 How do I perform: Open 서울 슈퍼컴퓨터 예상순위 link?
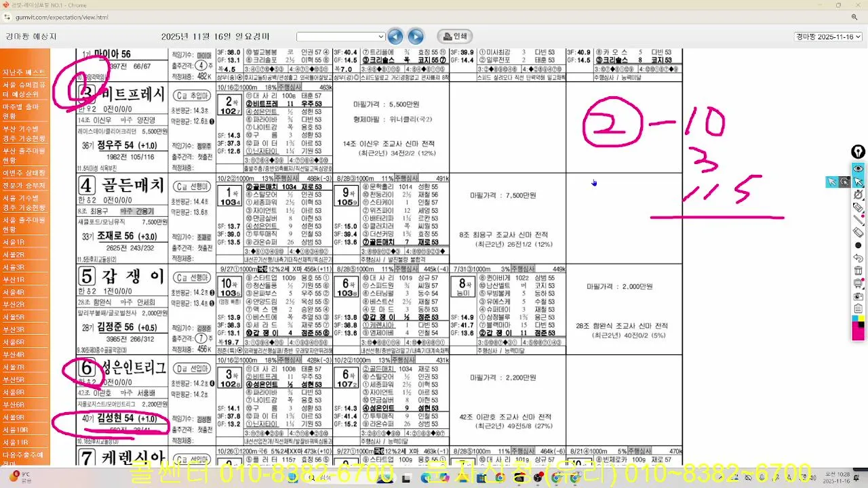pyautogui.click(x=24, y=89)
